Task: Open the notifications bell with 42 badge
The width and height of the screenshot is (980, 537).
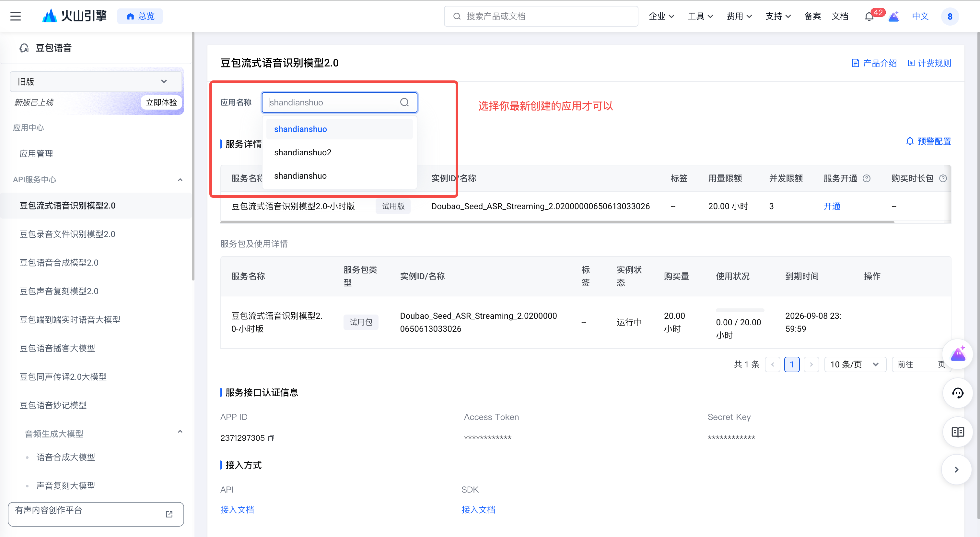Action: click(869, 16)
